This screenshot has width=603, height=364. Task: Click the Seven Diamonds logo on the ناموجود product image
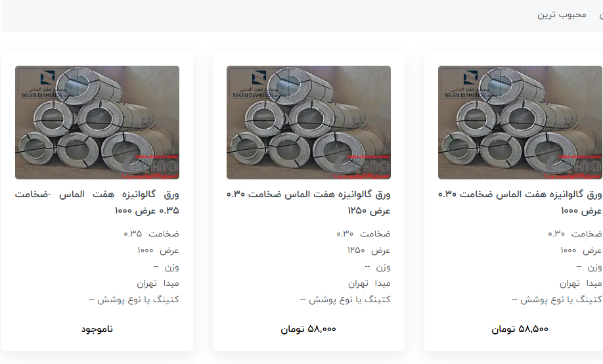47,85
